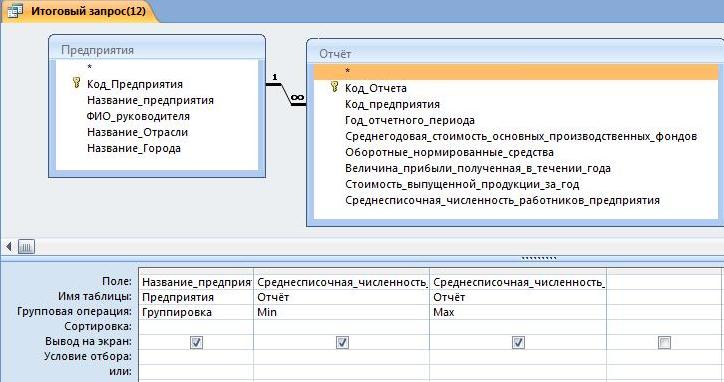Viewport: 724px width, 382px height.
Task: Open the Поле cell of the Max column
Action: tap(518, 282)
